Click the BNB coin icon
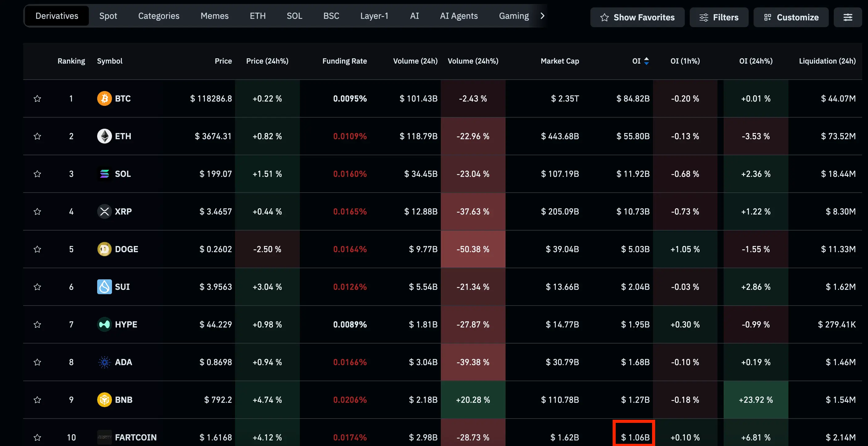The image size is (868, 446). click(x=105, y=400)
